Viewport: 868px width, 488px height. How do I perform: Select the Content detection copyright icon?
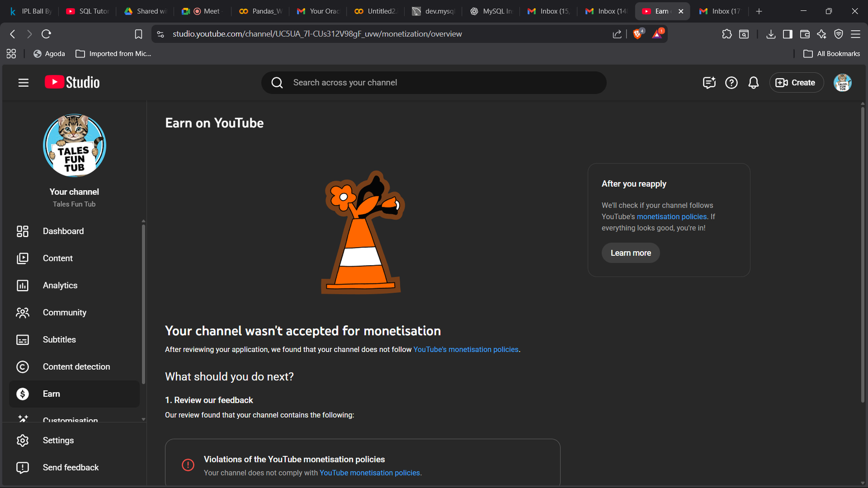click(23, 367)
